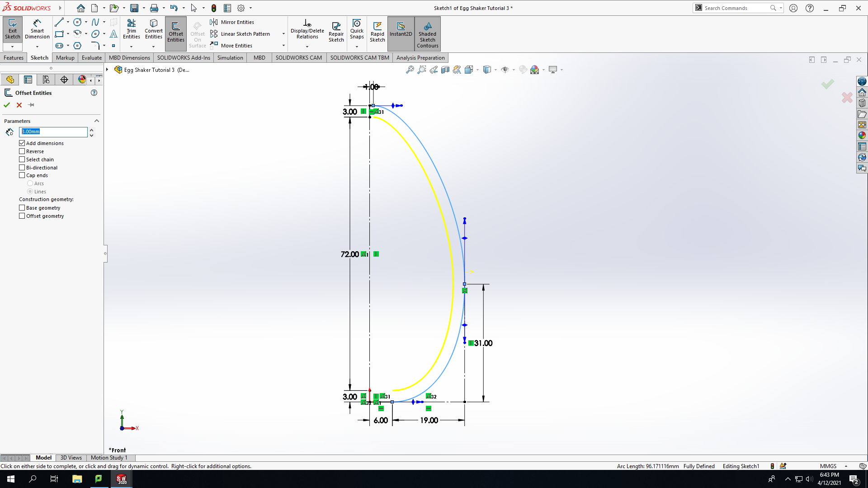Enable the Reverse checkbox
Viewport: 868px width, 488px height.
tap(22, 151)
